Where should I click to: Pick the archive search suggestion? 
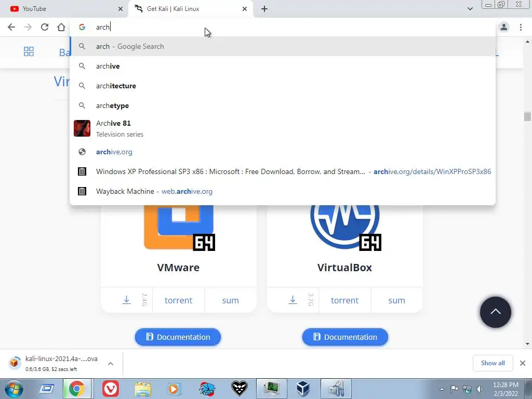283,66
